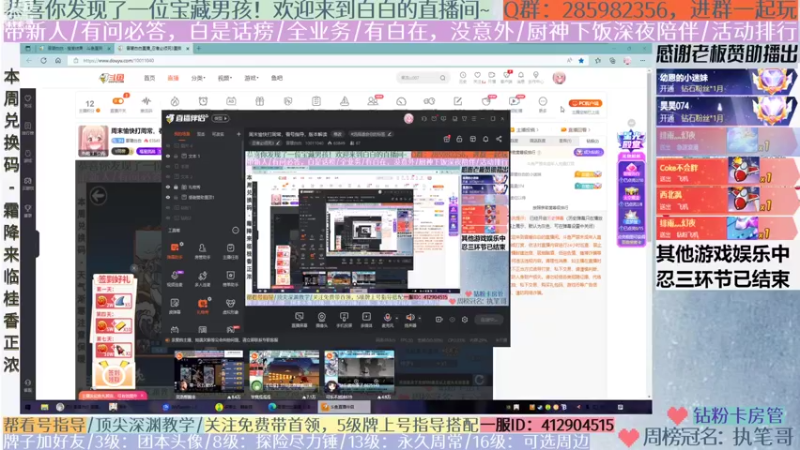Open the second recommended stream thumbnail

(x=284, y=371)
